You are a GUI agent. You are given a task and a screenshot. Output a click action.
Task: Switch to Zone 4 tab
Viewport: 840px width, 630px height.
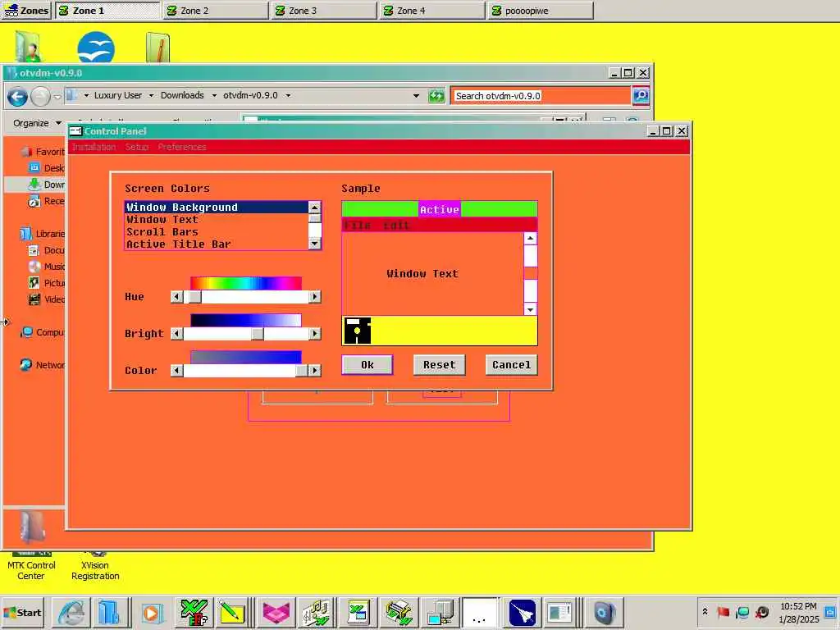431,10
